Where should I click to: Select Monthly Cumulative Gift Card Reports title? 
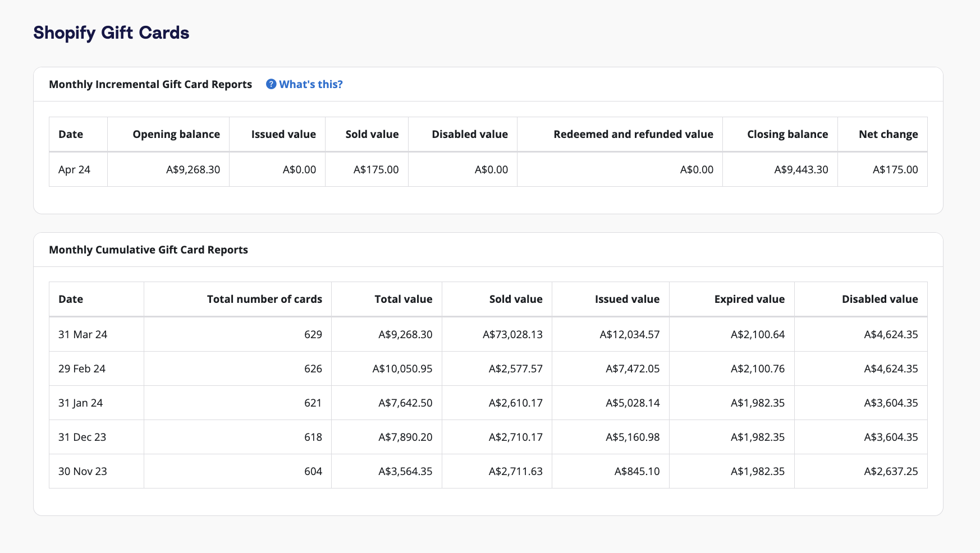click(148, 250)
